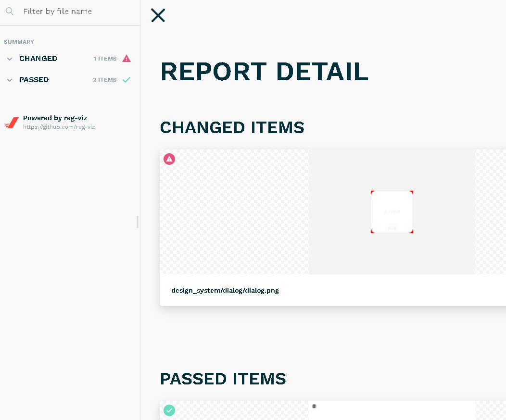The height and width of the screenshot is (420, 506).
Task: Click the '1 ITEMS' count text
Action: point(105,59)
